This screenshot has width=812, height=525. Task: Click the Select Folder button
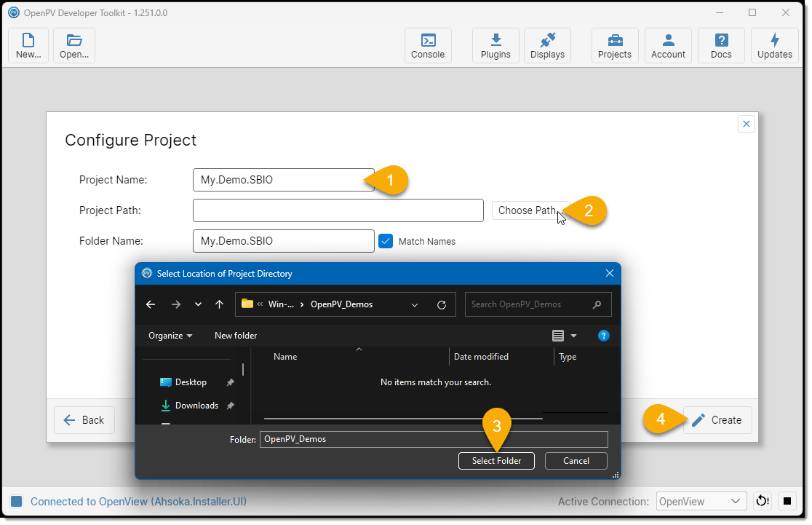coord(496,461)
